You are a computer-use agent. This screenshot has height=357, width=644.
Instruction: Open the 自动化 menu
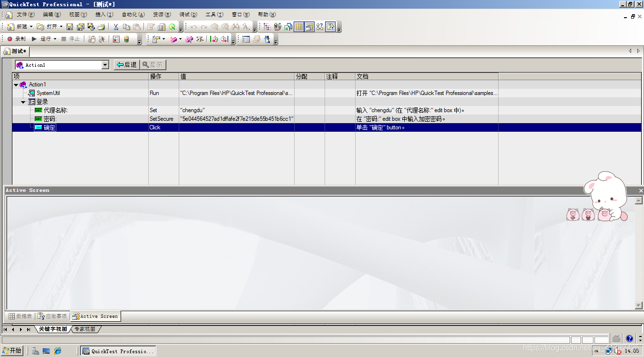133,15
